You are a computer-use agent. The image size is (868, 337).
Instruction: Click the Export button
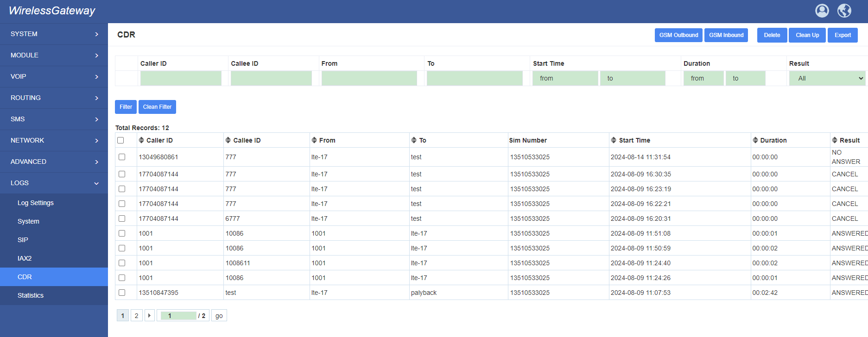843,35
